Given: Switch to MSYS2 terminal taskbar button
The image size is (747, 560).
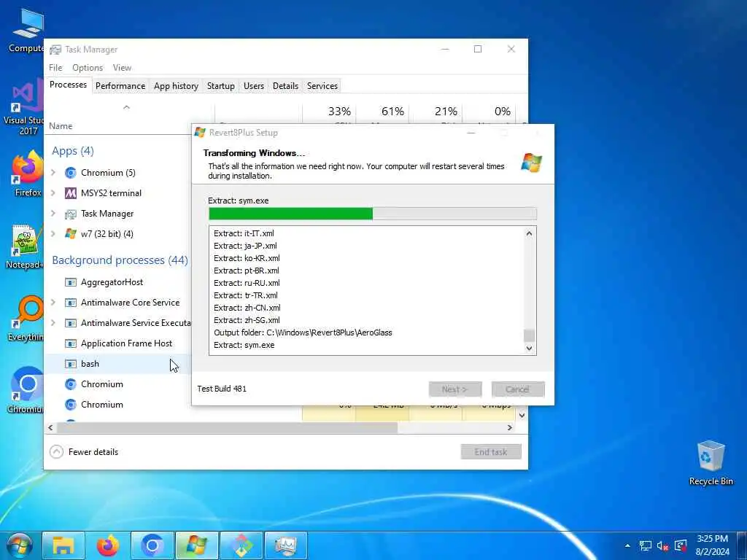Looking at the screenshot, I should pyautogui.click(x=241, y=545).
